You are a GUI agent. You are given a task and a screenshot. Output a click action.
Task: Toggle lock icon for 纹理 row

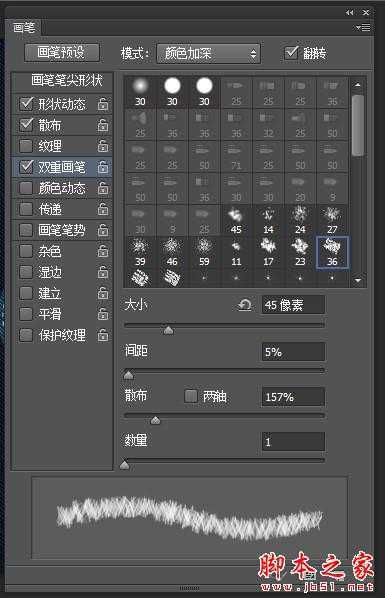point(103,146)
